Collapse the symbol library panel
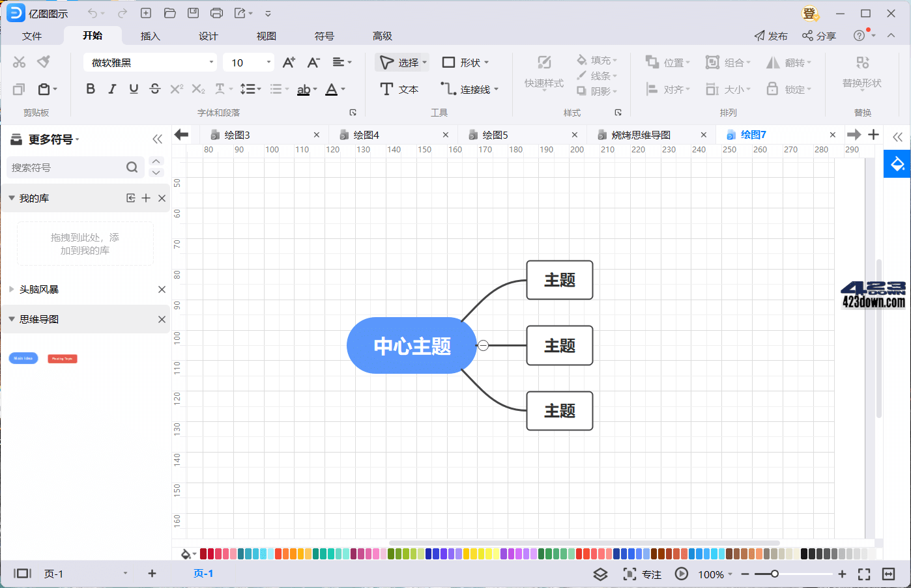The height and width of the screenshot is (588, 911). (x=157, y=139)
